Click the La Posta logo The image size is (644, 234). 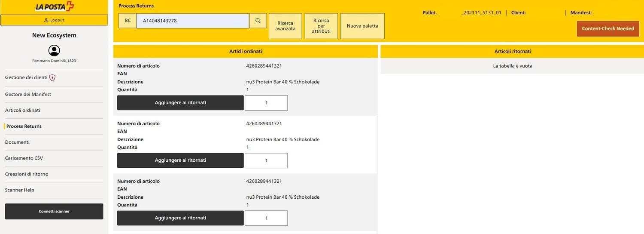pyautogui.click(x=54, y=7)
